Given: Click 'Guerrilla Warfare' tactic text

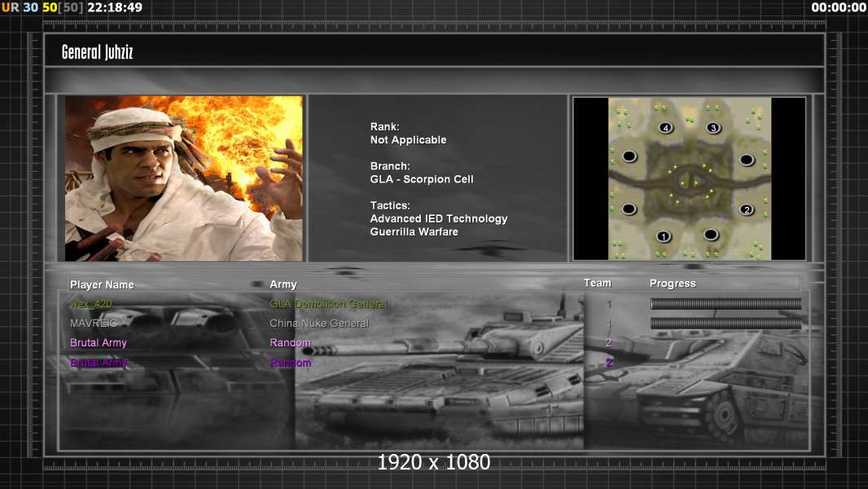Looking at the screenshot, I should click(414, 232).
